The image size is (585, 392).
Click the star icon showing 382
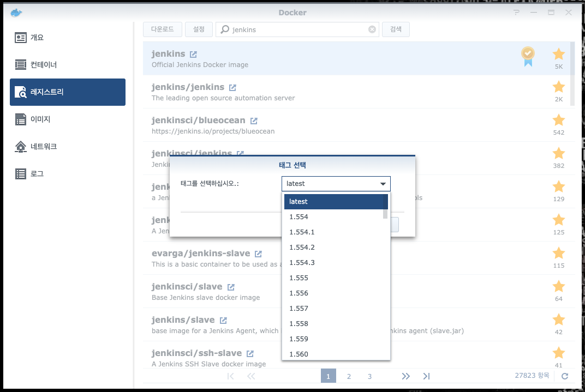coord(558,153)
